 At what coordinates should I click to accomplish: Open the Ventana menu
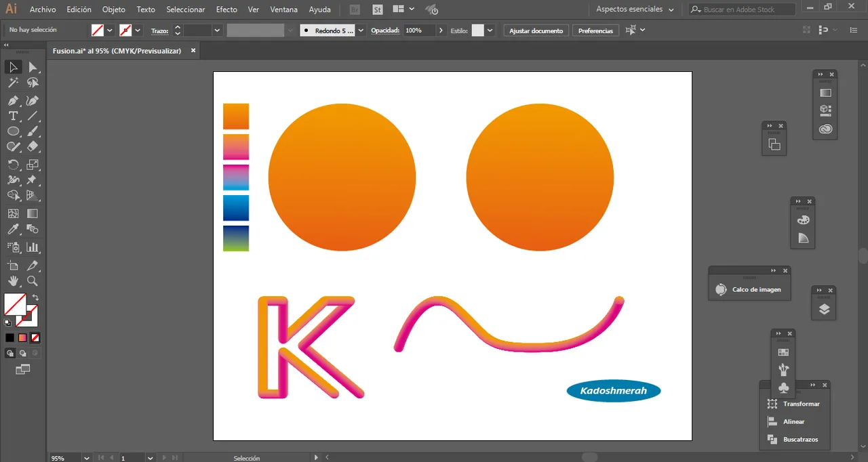coord(283,9)
